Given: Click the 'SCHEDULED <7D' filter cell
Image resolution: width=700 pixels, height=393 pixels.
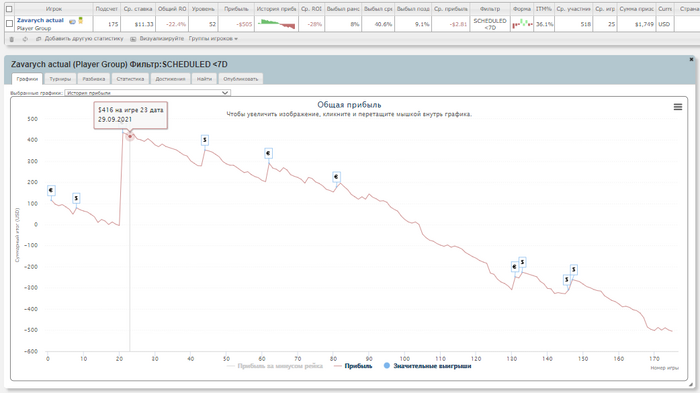Looking at the screenshot, I should pyautogui.click(x=490, y=24).
